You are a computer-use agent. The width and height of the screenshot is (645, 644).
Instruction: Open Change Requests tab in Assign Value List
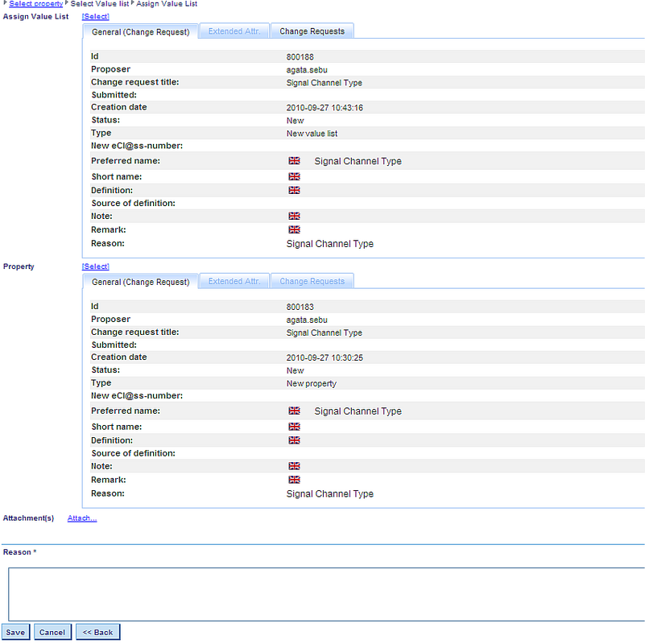[312, 31]
